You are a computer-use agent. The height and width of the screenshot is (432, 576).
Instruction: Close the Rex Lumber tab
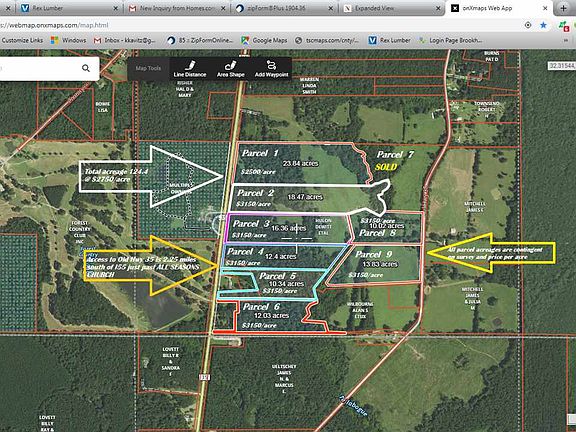[x=115, y=8]
